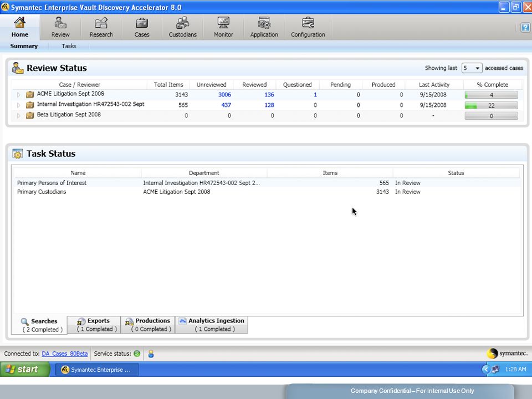The image size is (532, 399).
Task: Sort by the Pending column header
Action: (340, 84)
